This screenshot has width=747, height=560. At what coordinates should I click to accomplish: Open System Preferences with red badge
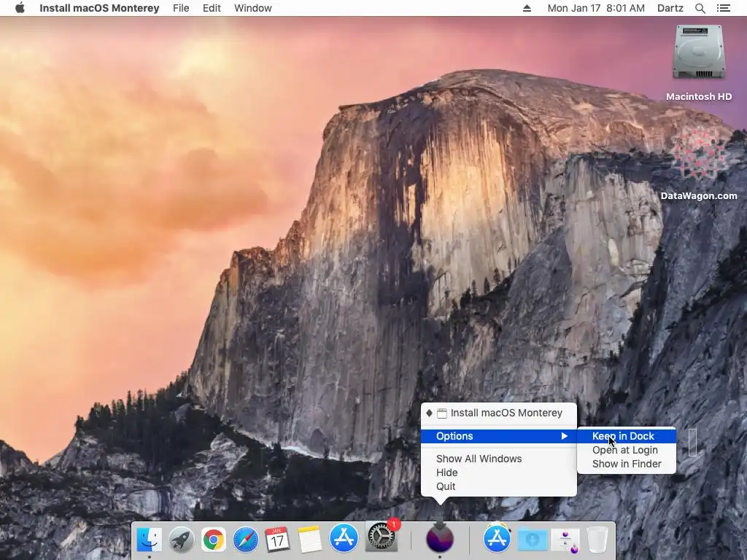pyautogui.click(x=381, y=537)
